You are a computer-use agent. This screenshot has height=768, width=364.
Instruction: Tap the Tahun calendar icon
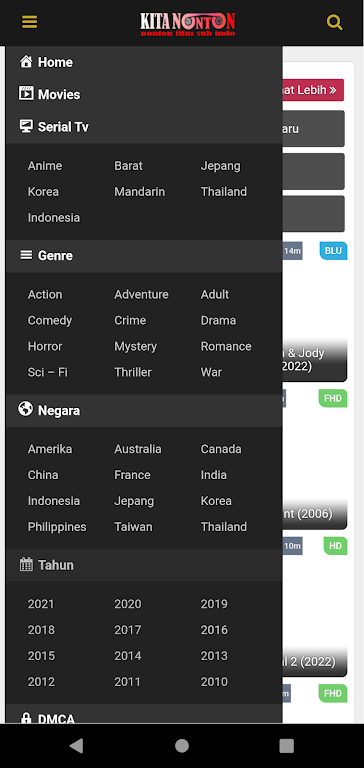click(x=26, y=564)
